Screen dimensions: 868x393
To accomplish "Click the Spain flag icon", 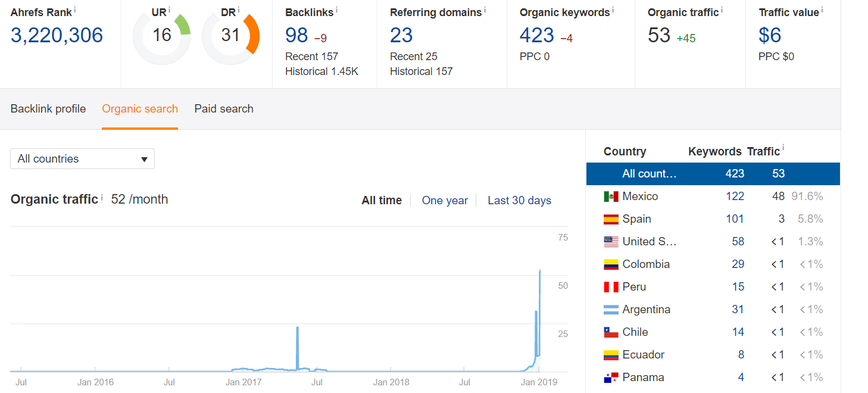I will pos(611,219).
